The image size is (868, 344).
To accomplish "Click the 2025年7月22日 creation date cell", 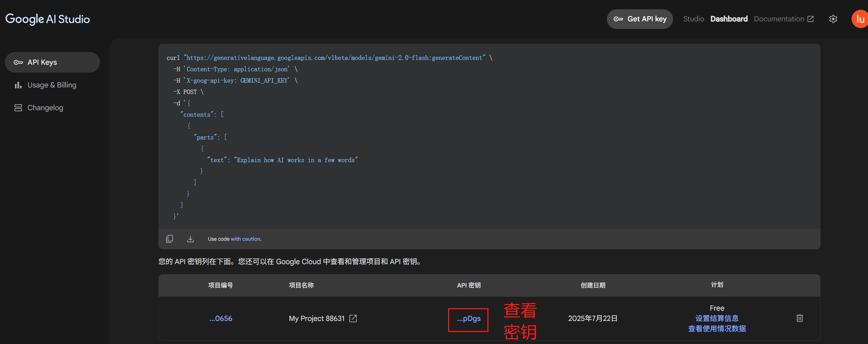I will coord(593,319).
